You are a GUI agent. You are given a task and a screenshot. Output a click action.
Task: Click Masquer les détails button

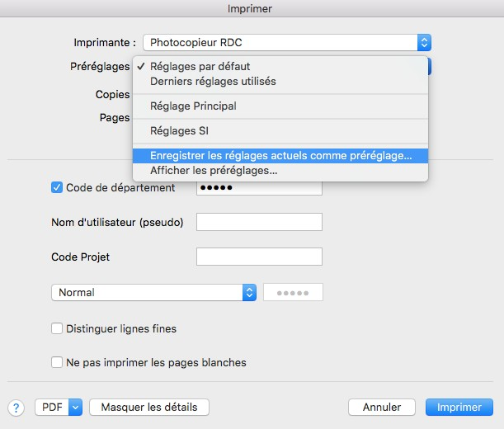click(x=149, y=408)
